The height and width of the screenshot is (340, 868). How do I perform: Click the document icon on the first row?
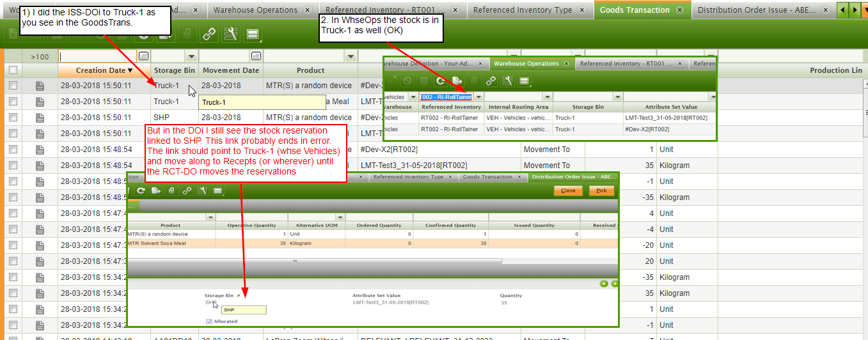(x=40, y=86)
